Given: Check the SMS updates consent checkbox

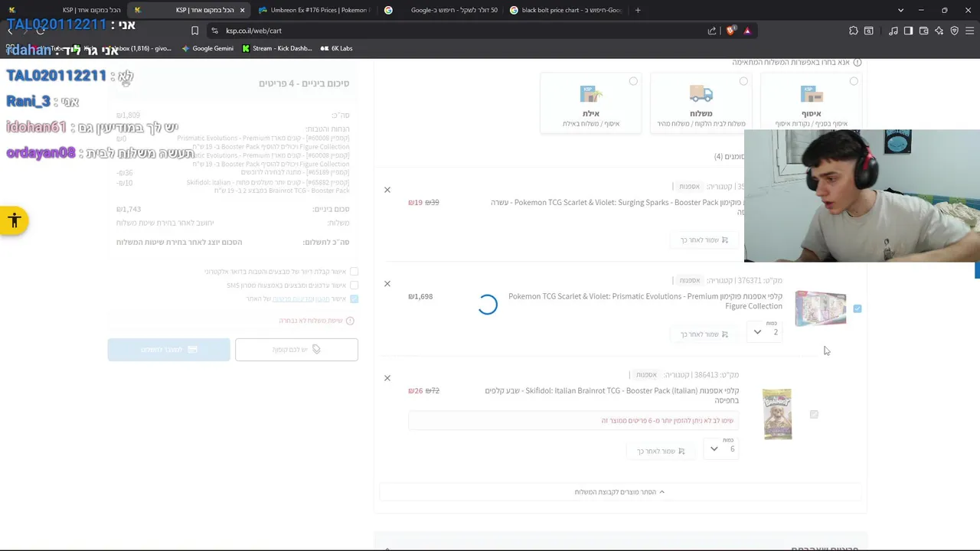Looking at the screenshot, I should (354, 285).
